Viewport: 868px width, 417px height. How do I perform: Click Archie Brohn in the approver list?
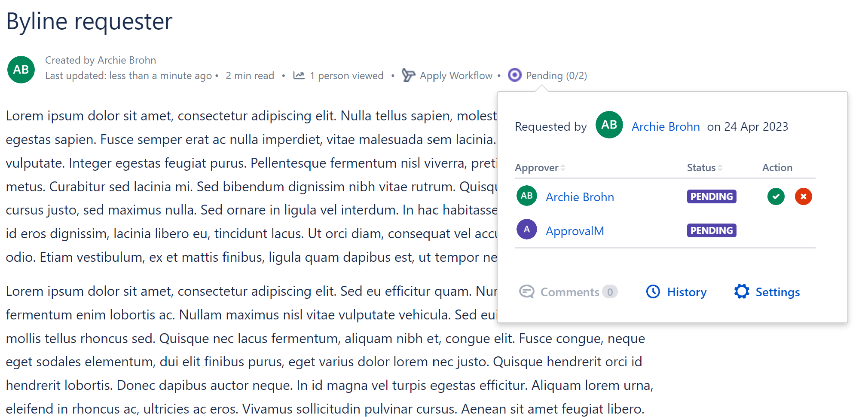[580, 197]
